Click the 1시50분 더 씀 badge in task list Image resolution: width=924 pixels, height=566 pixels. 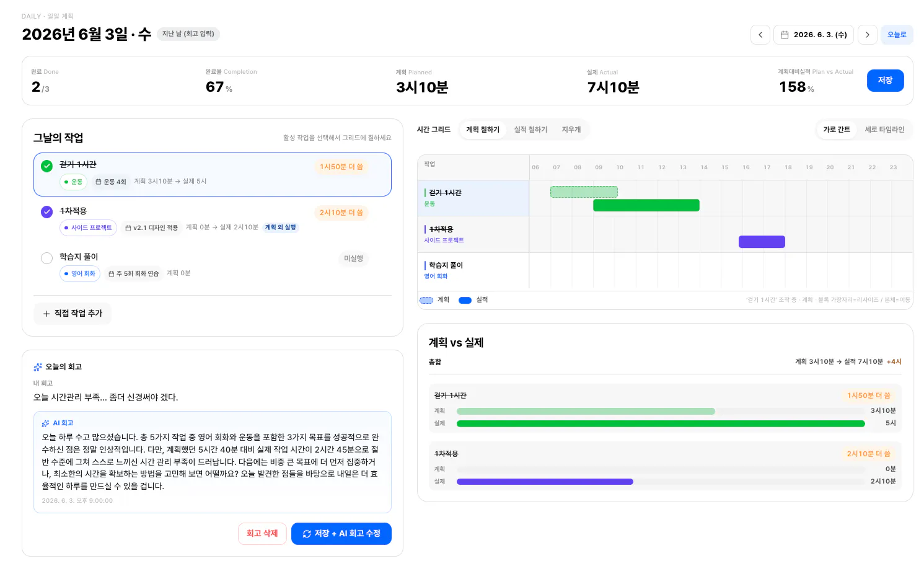[341, 167]
